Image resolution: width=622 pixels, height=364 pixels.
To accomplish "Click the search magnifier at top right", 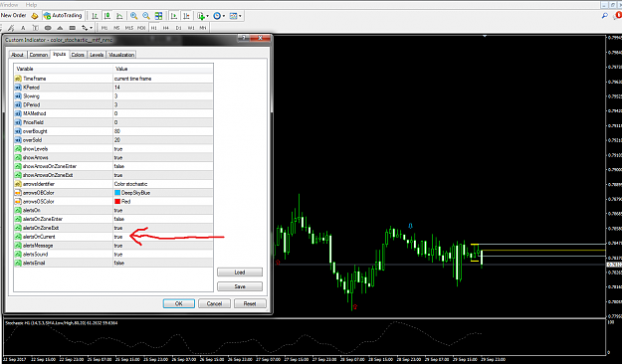I will pos(604,16).
